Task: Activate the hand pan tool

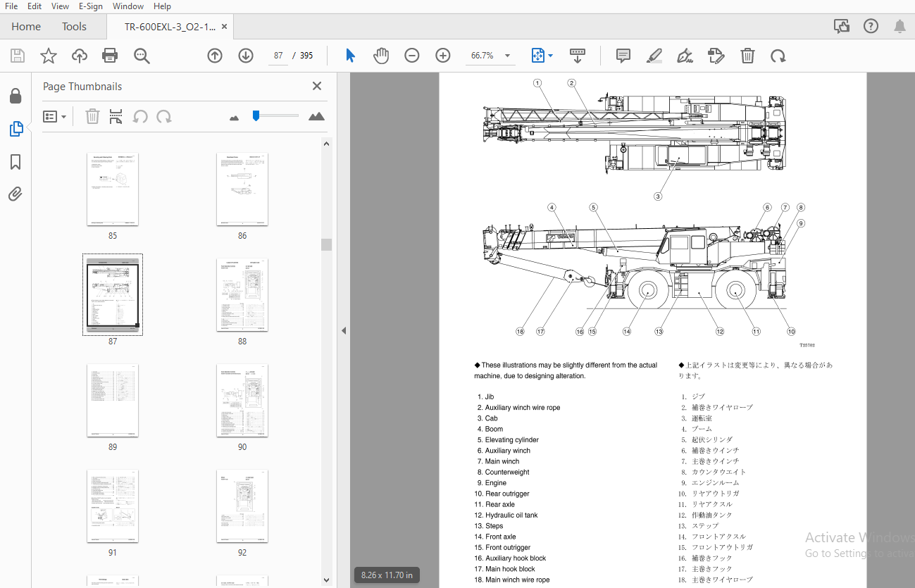Action: [381, 56]
